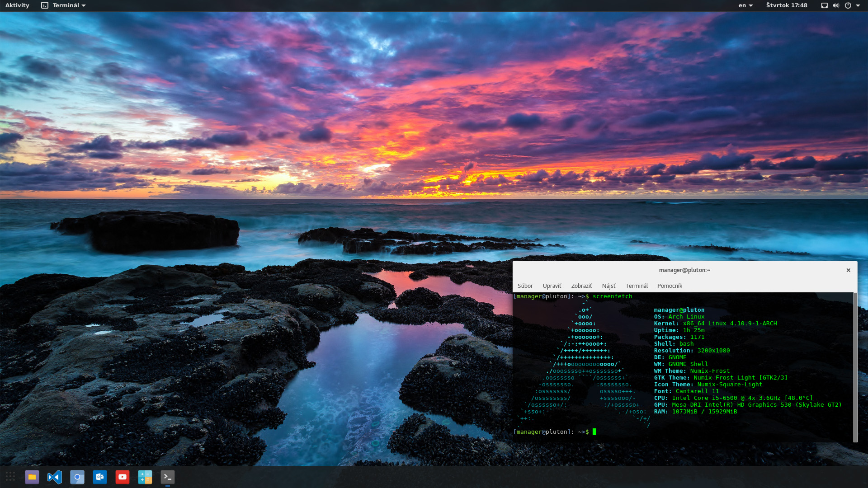Click the 'WM: GNOME Shell' line
Image resolution: width=868 pixels, height=488 pixels.
pyautogui.click(x=681, y=364)
